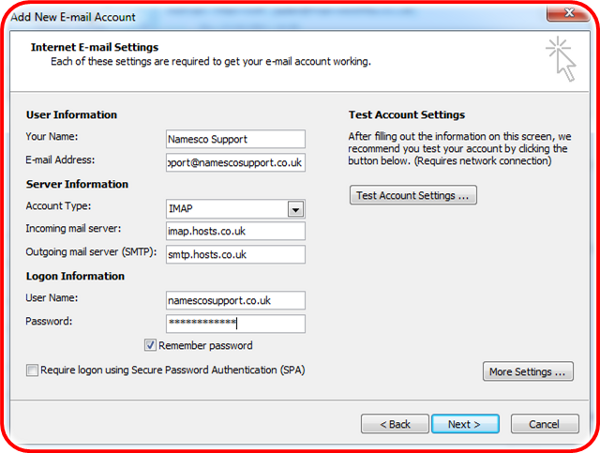600x453 pixels.
Task: Toggle Require logon using Secure Password Authentication
Action: coord(33,370)
